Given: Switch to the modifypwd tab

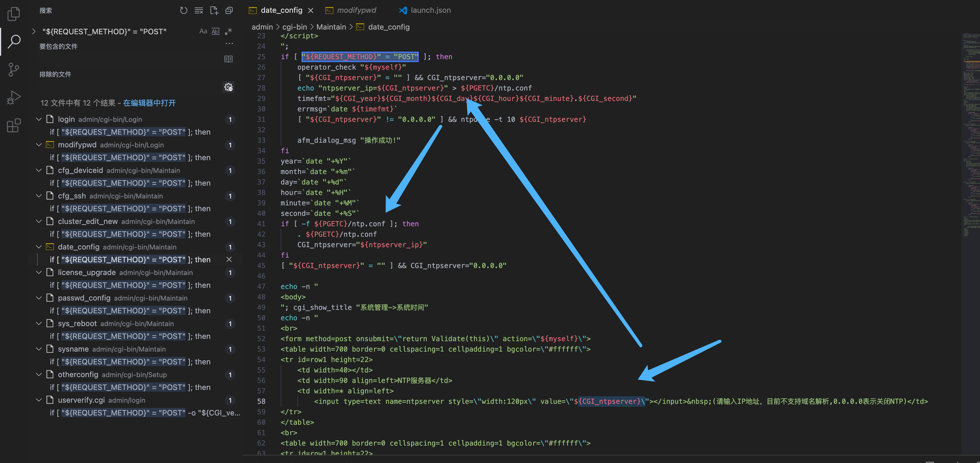Looking at the screenshot, I should (356, 10).
